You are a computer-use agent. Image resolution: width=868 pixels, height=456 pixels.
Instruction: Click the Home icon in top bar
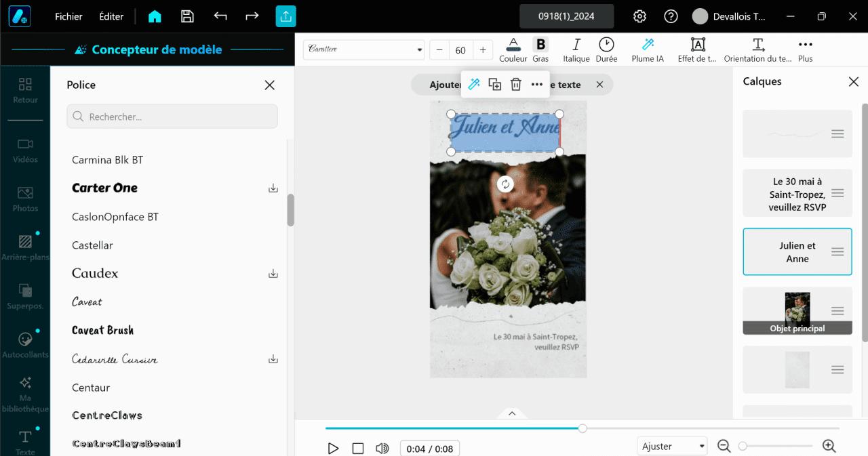pos(155,16)
